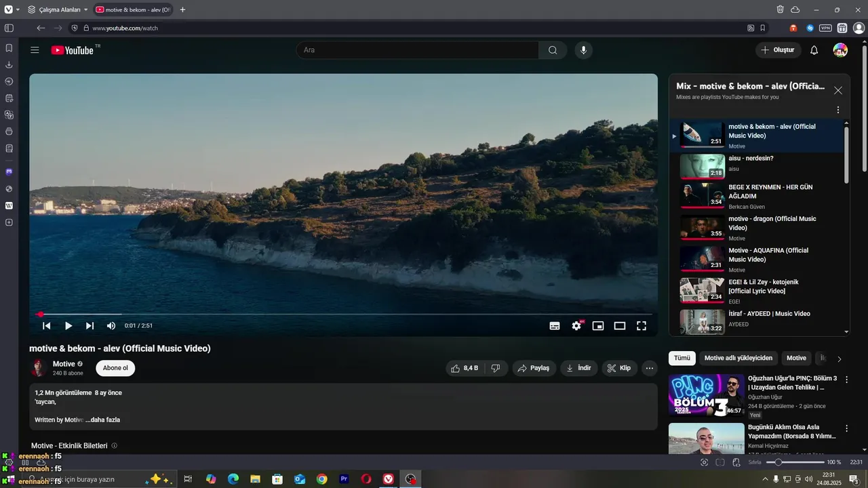
Task: Share the video via Paylaş
Action: (534, 368)
